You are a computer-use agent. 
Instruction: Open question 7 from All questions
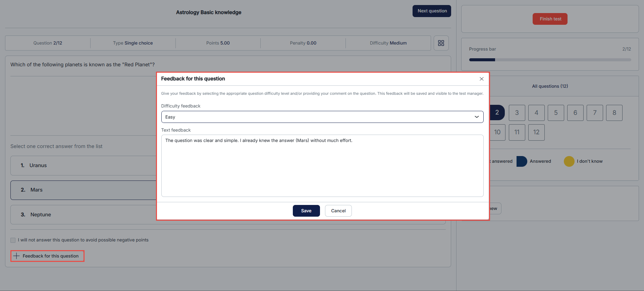pos(594,113)
